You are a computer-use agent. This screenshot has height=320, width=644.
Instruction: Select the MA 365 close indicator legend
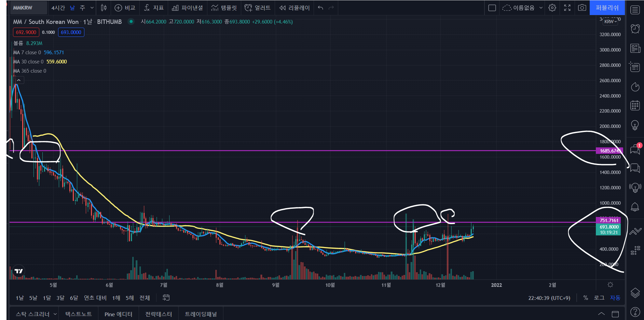(30, 71)
